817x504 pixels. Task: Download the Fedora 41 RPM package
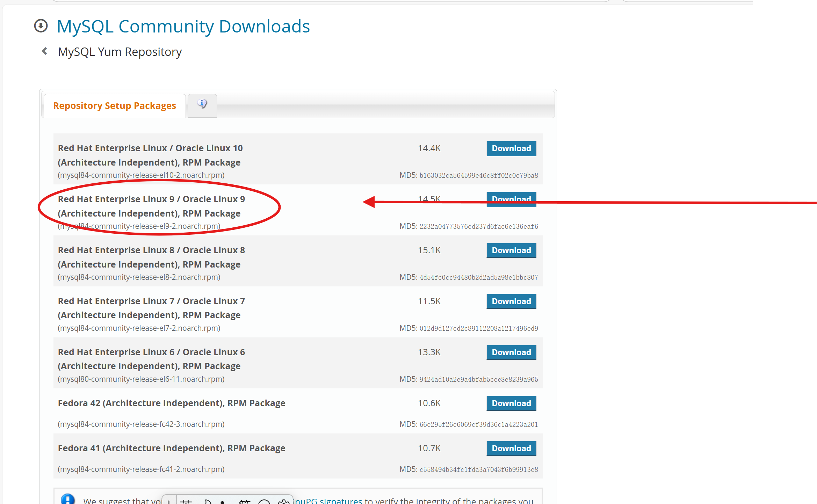[x=511, y=448]
